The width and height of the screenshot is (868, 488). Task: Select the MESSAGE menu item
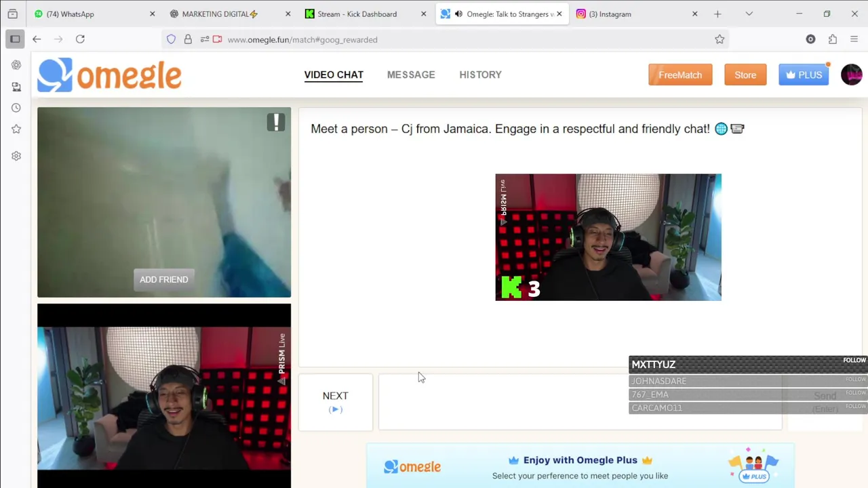click(x=411, y=75)
